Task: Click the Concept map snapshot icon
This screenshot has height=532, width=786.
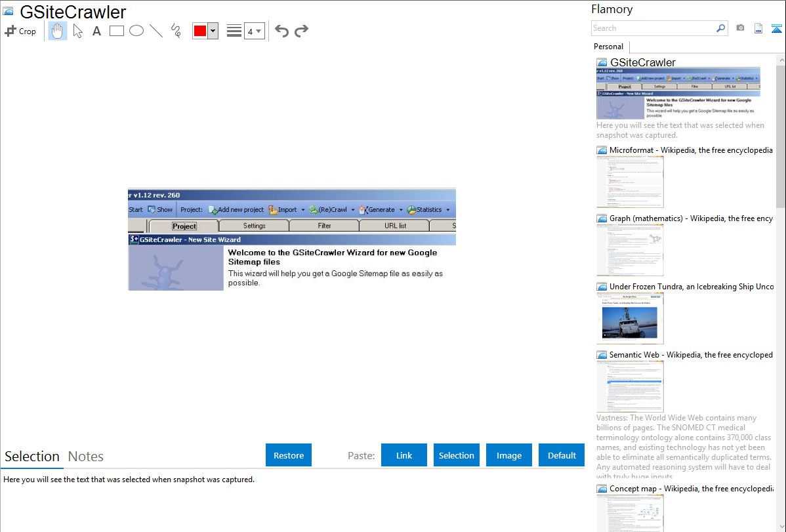Action: 602,488
